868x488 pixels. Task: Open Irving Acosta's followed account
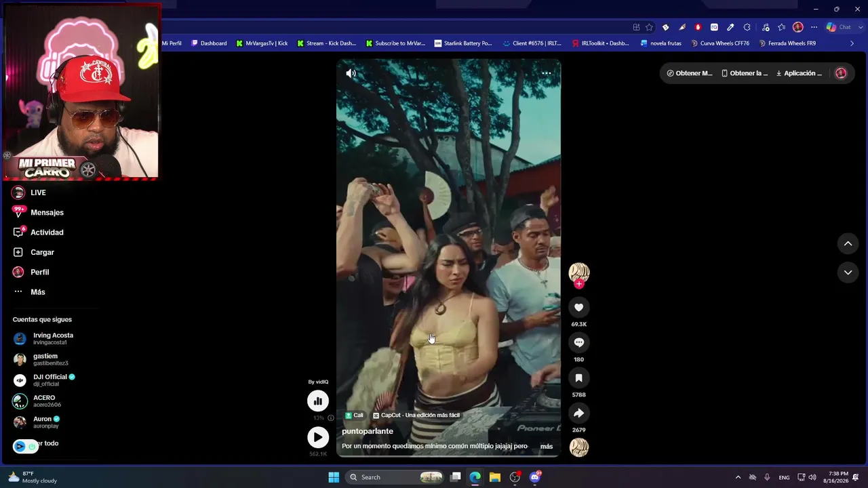(x=43, y=338)
